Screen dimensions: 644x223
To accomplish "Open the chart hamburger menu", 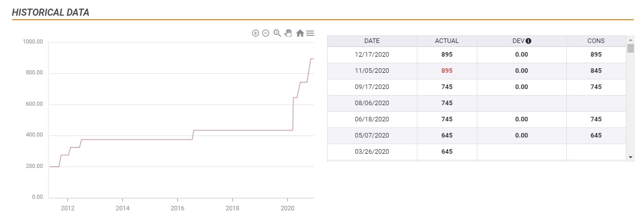I will click(x=310, y=33).
